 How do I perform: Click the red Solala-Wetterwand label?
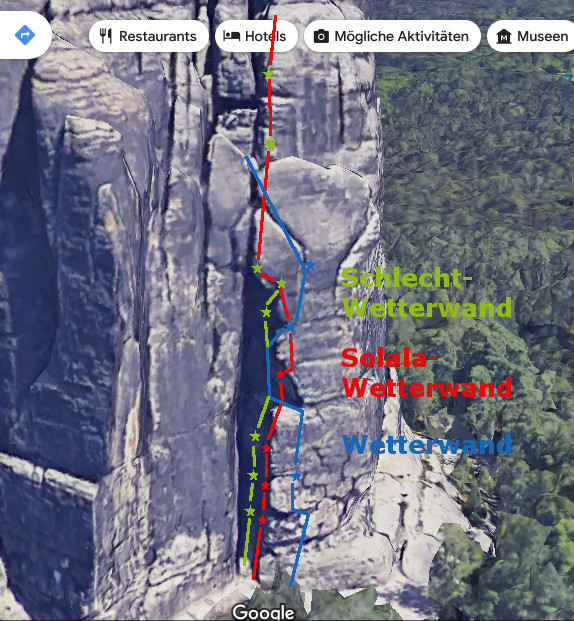click(x=427, y=372)
